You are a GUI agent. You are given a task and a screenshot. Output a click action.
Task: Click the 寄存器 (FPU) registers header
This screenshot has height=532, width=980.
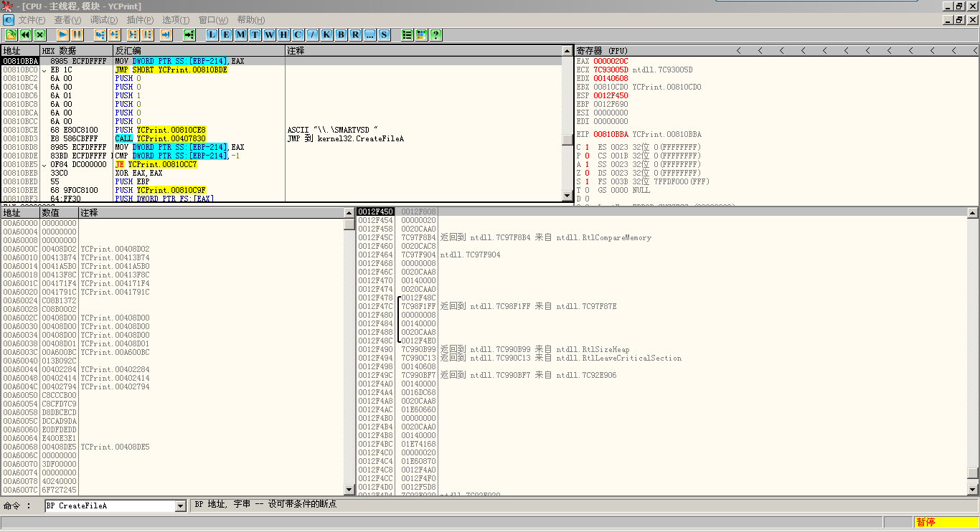click(x=602, y=51)
